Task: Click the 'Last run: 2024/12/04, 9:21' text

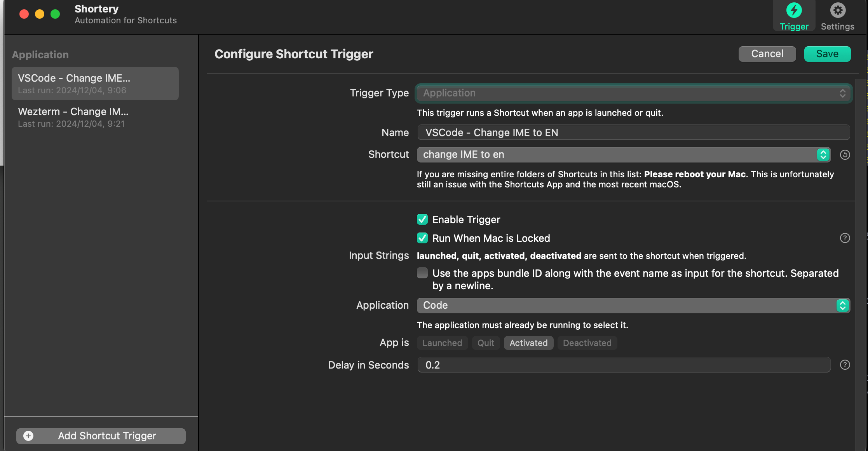Action: [x=71, y=124]
